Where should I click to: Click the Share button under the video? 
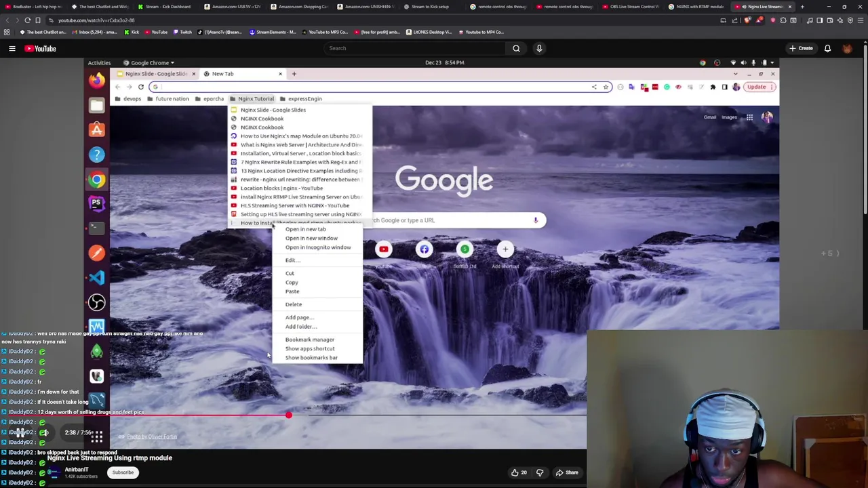click(x=567, y=472)
